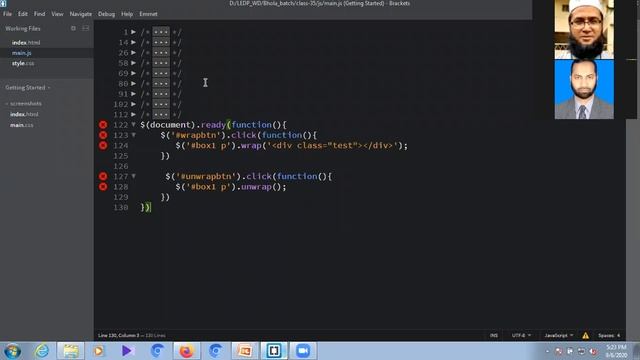Switch to Brackets in the taskbar
This screenshot has height=360, width=640.
pos(274,351)
